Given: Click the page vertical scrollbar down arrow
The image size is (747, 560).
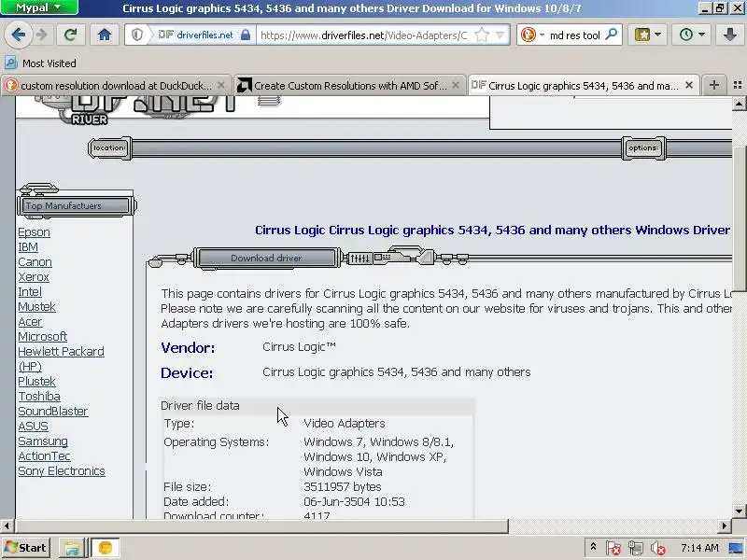Looking at the screenshot, I should (739, 511).
